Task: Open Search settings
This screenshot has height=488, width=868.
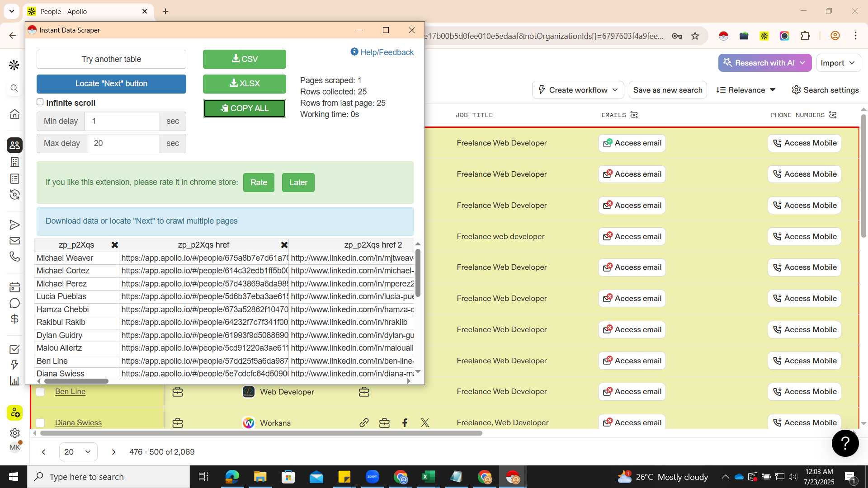Action: 825,90
